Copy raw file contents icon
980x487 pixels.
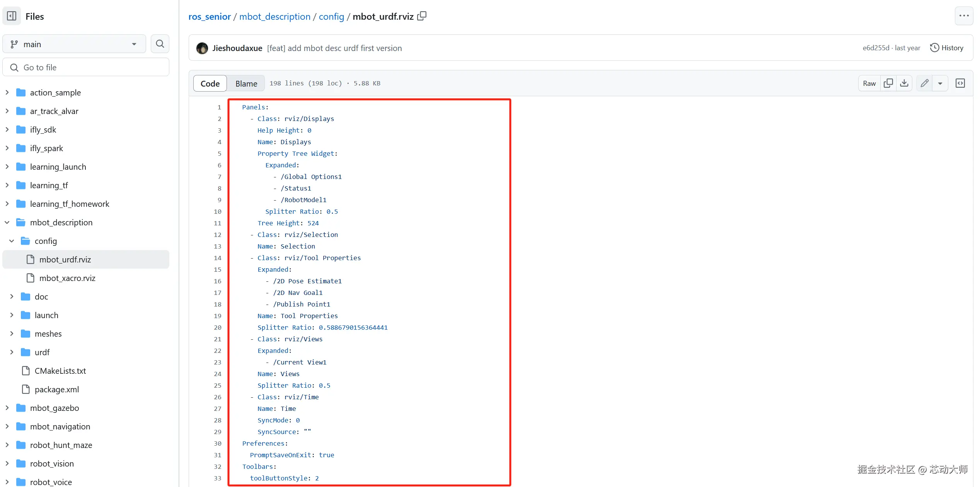[x=888, y=83]
